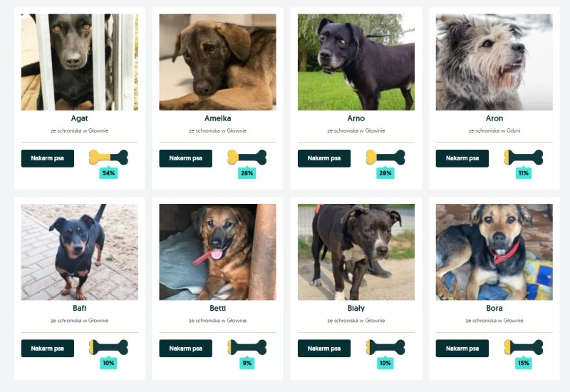Click Arno's 28% percentage badge
This screenshot has width=570, height=392.
click(385, 173)
